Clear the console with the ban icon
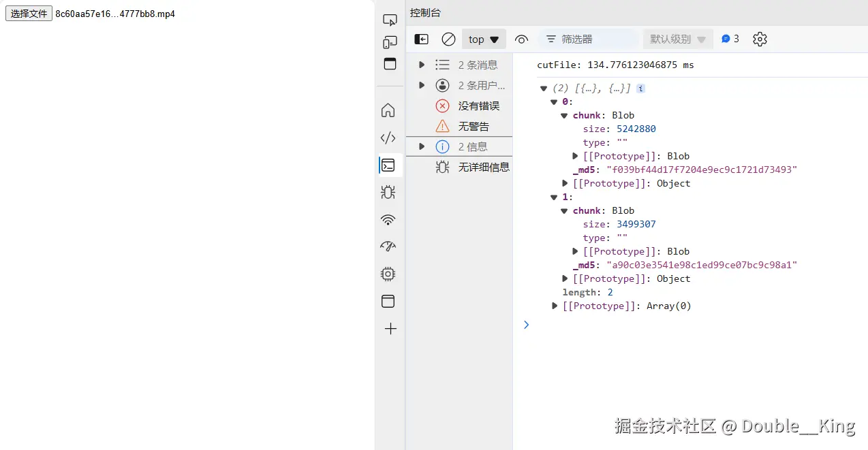Image resolution: width=868 pixels, height=450 pixels. click(448, 39)
